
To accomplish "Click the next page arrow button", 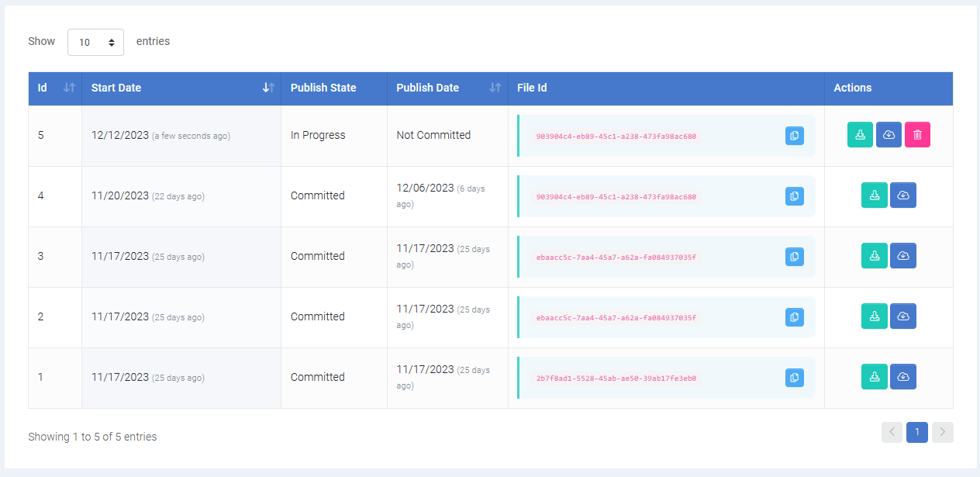I will pos(943,432).
